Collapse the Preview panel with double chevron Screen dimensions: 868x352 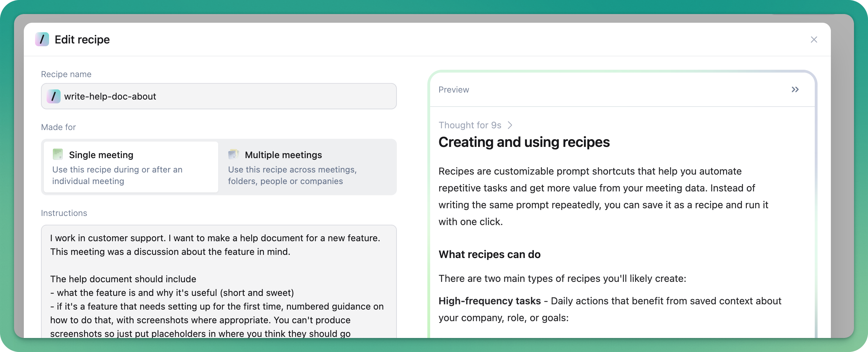(795, 89)
